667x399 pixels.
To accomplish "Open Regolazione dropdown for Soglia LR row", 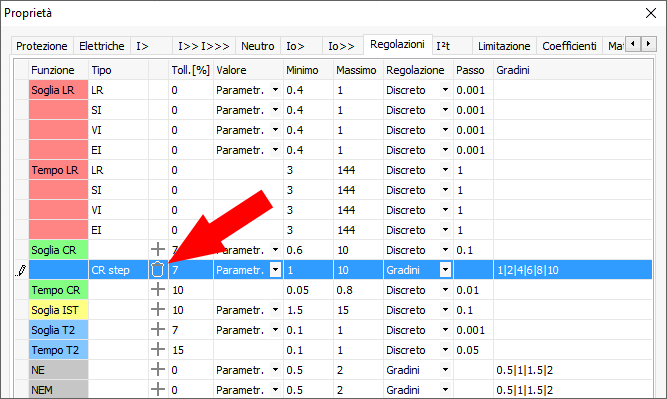I will [445, 90].
